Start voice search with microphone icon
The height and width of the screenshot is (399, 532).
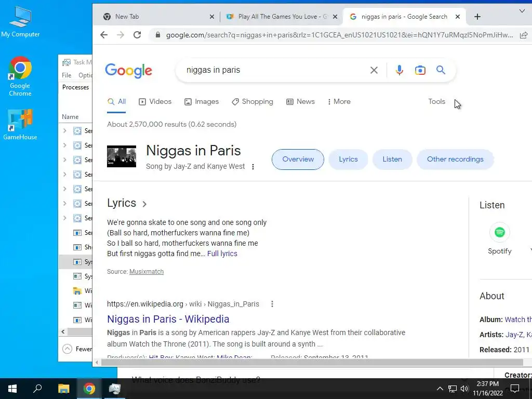(x=400, y=70)
